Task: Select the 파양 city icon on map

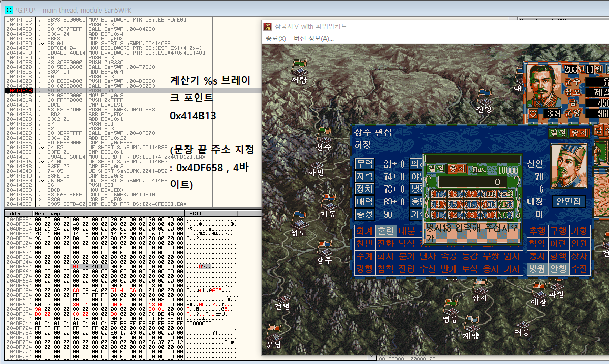Action: [x=556, y=286]
